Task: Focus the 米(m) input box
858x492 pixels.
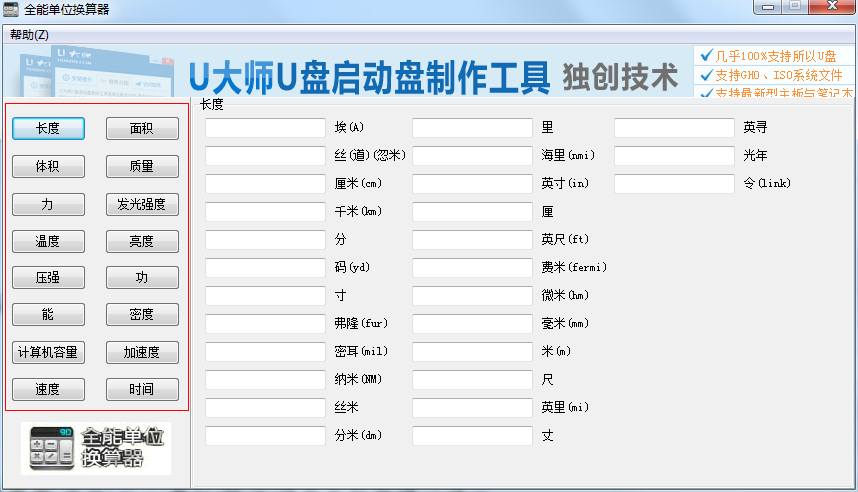Action: point(472,352)
